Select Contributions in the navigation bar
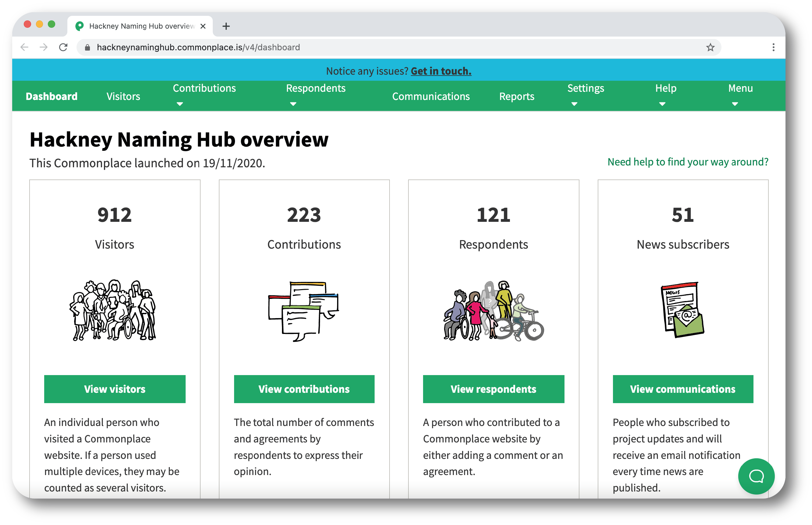This screenshot has height=525, width=812. coord(204,88)
